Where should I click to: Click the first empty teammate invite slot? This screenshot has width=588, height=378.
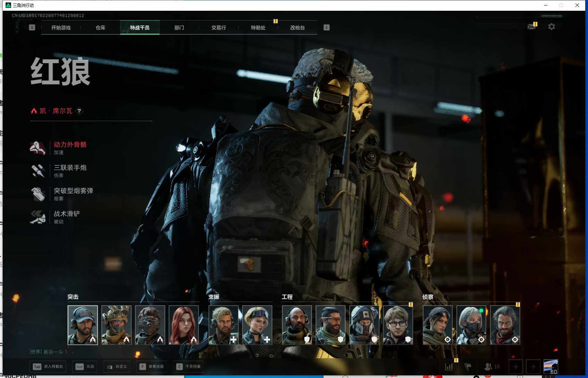click(516, 367)
